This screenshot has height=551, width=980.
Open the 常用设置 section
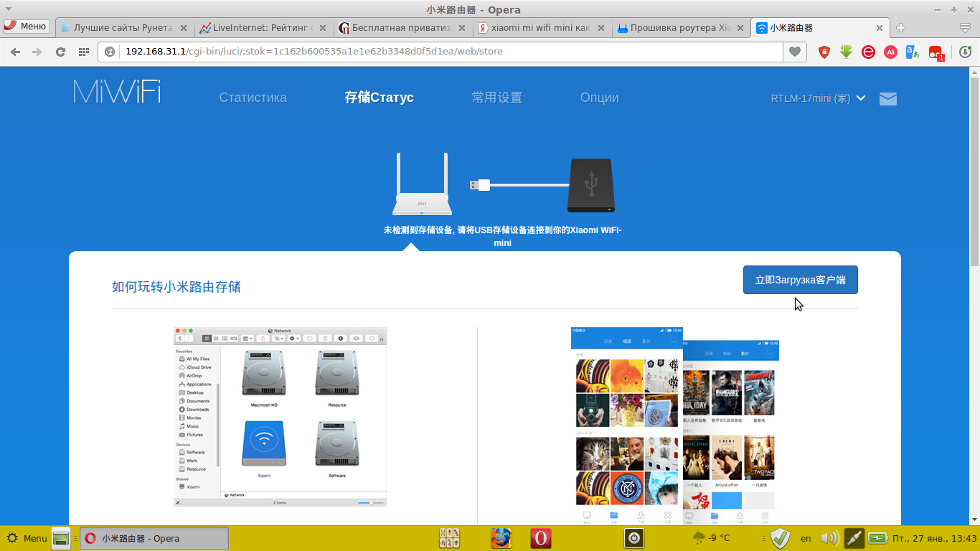click(496, 98)
